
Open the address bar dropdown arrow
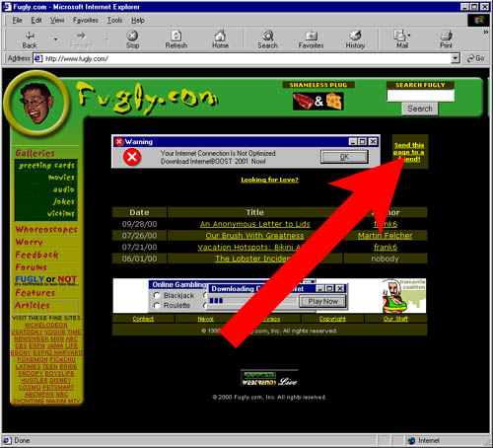tap(456, 58)
